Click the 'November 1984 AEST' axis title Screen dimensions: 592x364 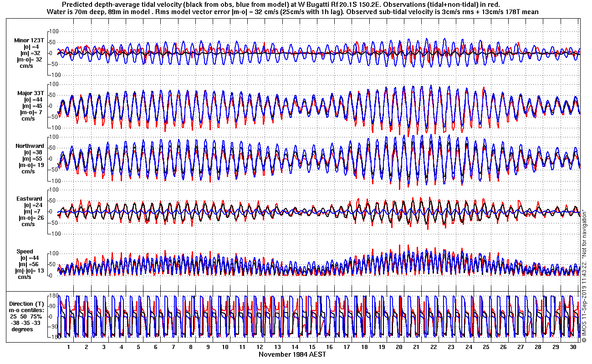pyautogui.click(x=292, y=354)
